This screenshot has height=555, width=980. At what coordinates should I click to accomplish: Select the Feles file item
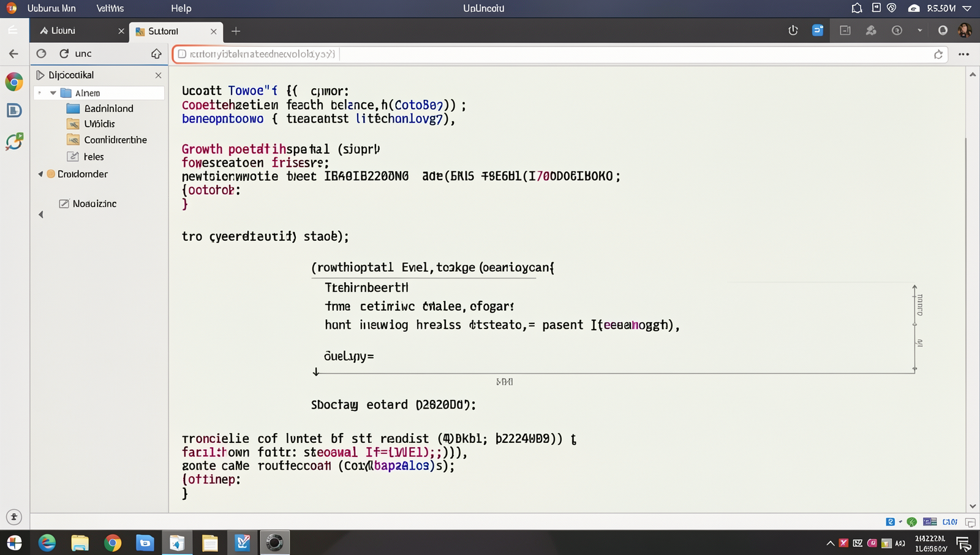coord(86,157)
